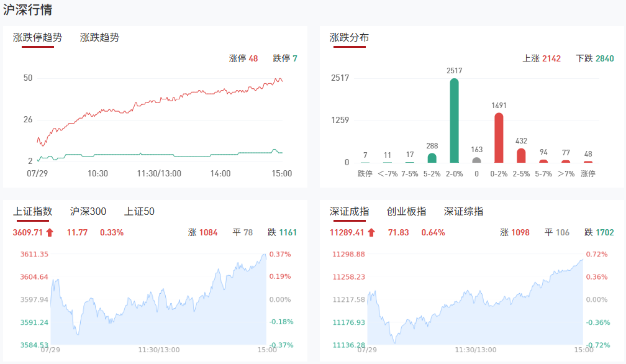
Task: Click the red up arrow beside 3609.71
Action: coord(50,233)
